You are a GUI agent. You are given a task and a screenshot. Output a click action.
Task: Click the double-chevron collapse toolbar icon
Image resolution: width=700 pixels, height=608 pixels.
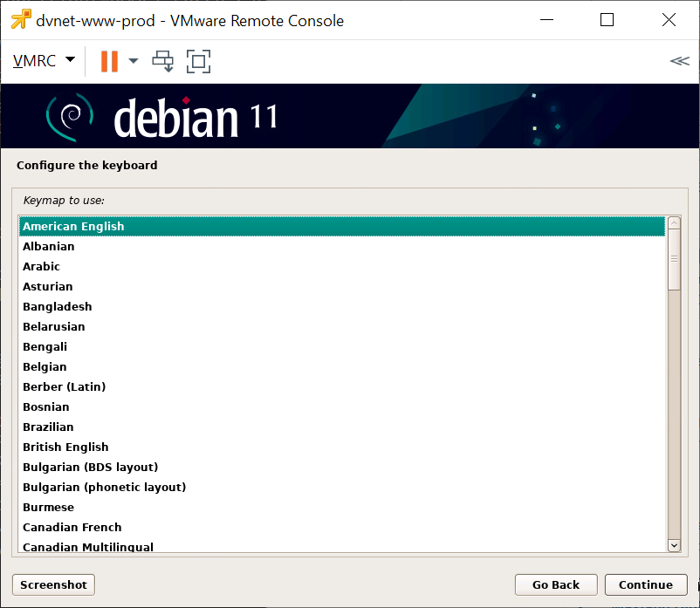point(679,61)
